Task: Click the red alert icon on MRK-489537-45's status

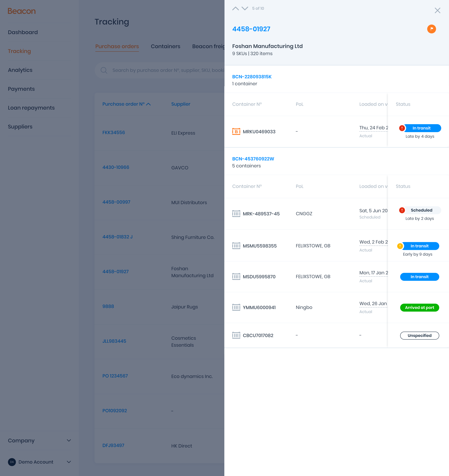Action: [402, 210]
